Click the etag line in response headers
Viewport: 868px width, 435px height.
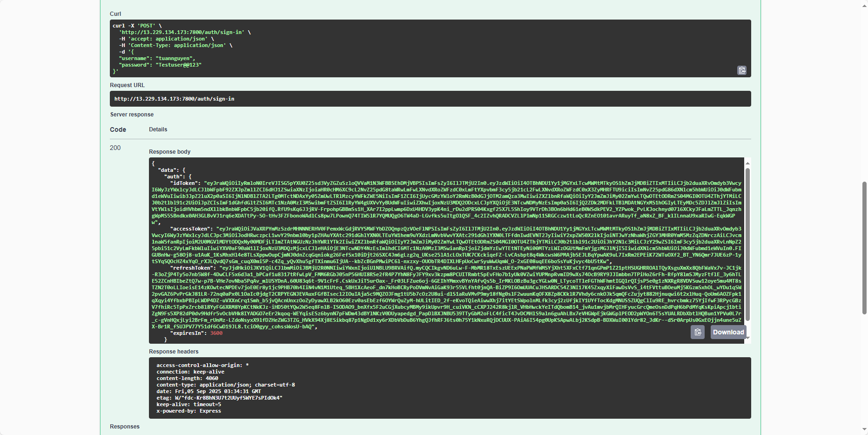tap(219, 398)
